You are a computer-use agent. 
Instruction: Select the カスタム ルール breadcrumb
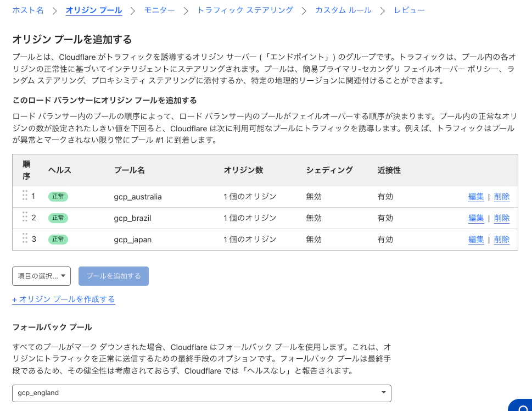(343, 10)
